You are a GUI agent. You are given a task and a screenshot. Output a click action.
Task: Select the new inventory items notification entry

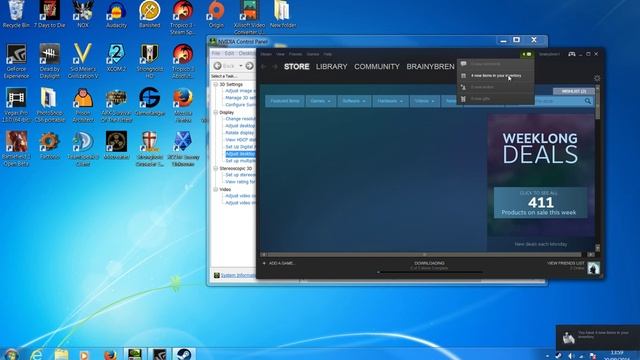(x=496, y=76)
